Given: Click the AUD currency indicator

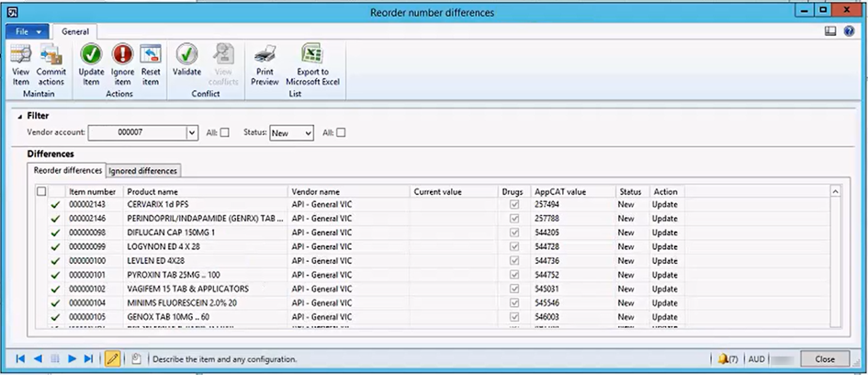Looking at the screenshot, I should (757, 359).
